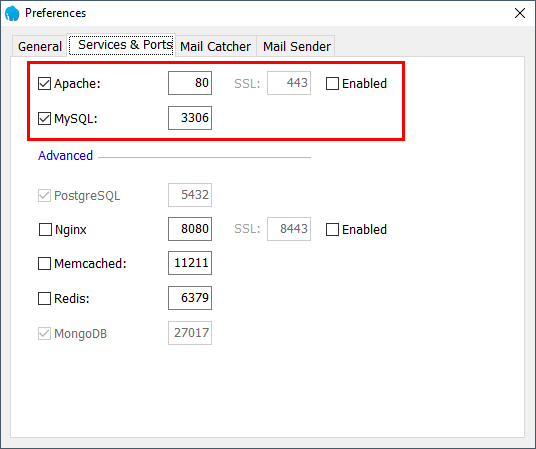Click the Advanced link
The width and height of the screenshot is (536, 449).
click(x=65, y=156)
